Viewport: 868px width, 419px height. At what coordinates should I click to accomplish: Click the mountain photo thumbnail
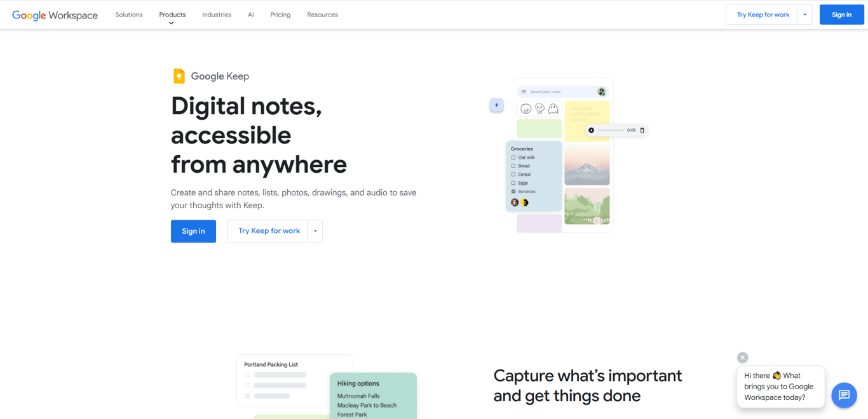(x=587, y=165)
